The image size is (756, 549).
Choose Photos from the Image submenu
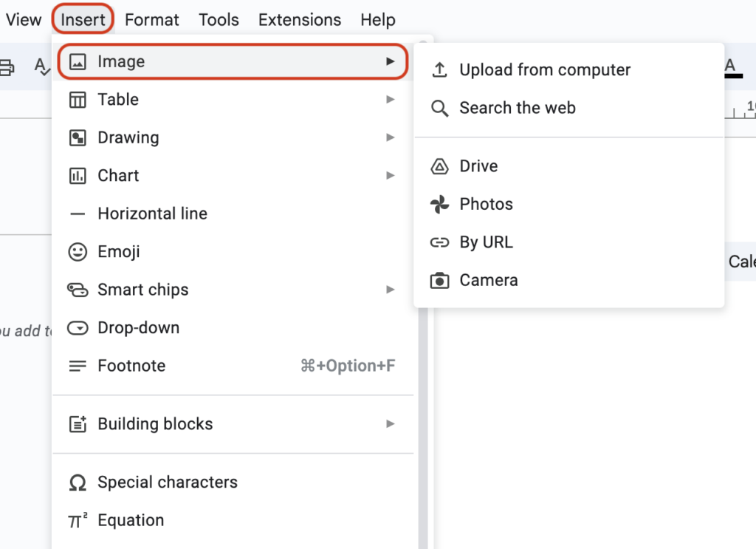click(486, 204)
